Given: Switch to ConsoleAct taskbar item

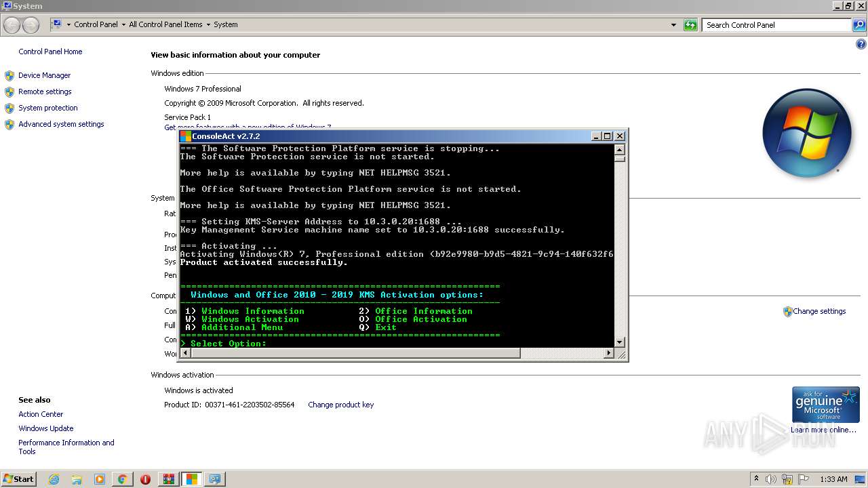Looking at the screenshot, I should [192, 479].
